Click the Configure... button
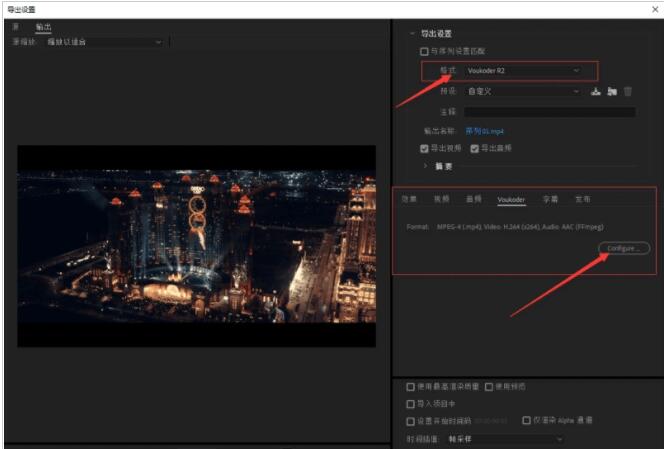Viewport: 664px width, 449px height. [x=624, y=248]
